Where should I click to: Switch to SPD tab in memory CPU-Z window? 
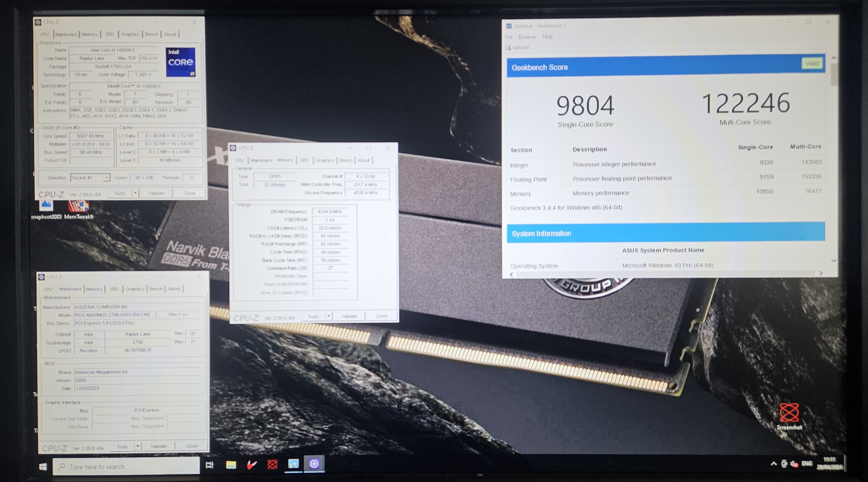pyautogui.click(x=304, y=160)
